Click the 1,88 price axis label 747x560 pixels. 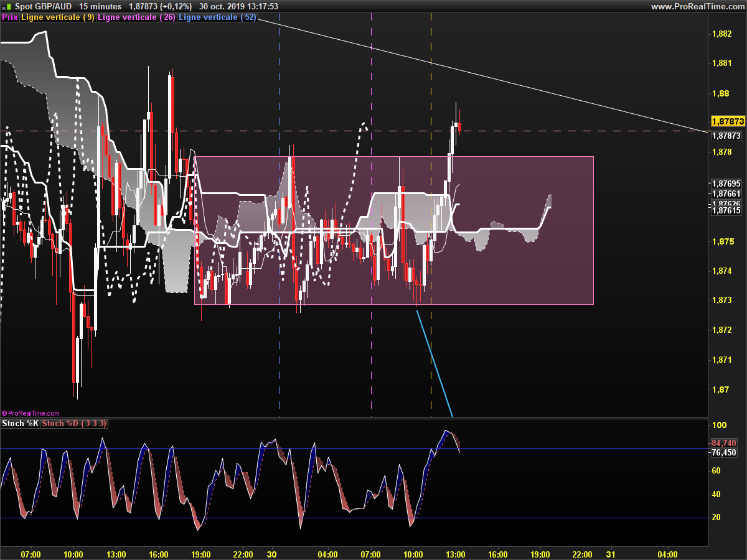(x=720, y=93)
